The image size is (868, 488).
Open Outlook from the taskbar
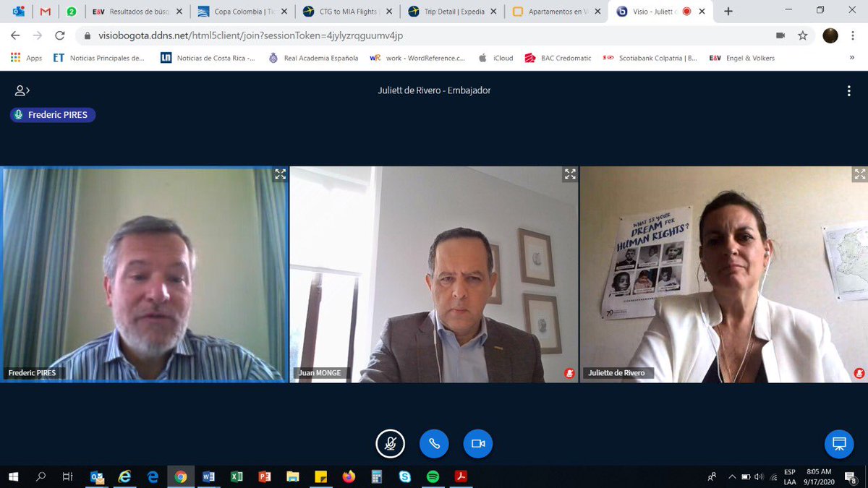97,476
